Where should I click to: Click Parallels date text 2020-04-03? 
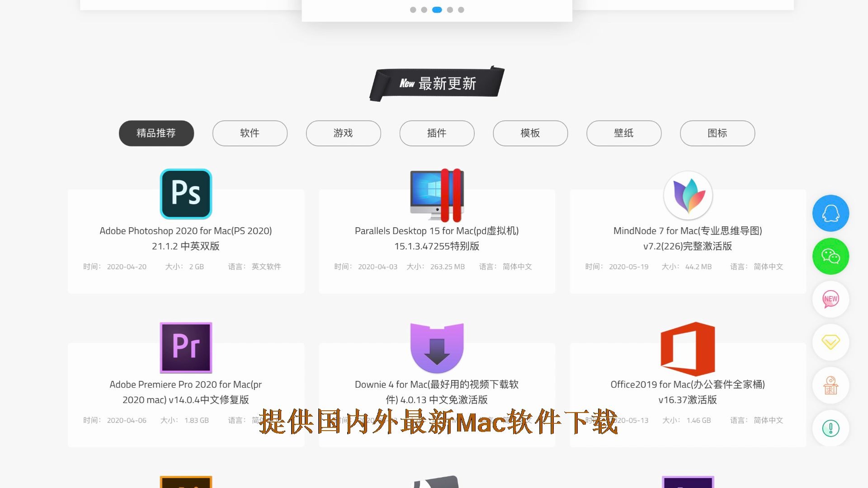(x=378, y=267)
